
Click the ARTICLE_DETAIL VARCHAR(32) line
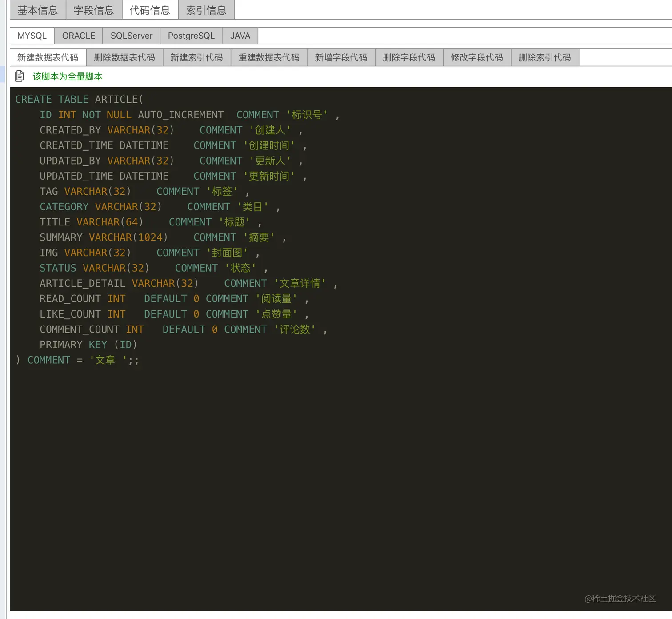coord(189,283)
